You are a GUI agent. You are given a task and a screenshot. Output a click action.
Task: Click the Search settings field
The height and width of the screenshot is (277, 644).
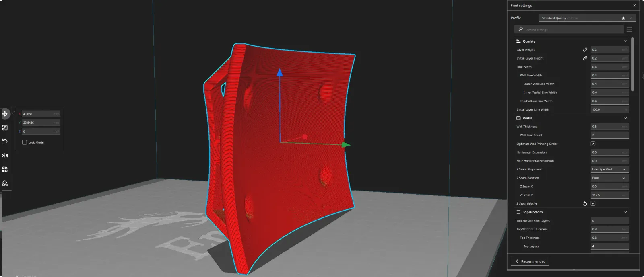[x=569, y=29]
